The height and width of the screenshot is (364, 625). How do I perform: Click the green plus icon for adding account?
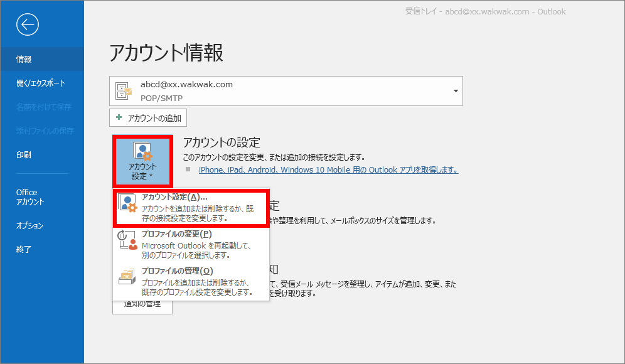[119, 117]
